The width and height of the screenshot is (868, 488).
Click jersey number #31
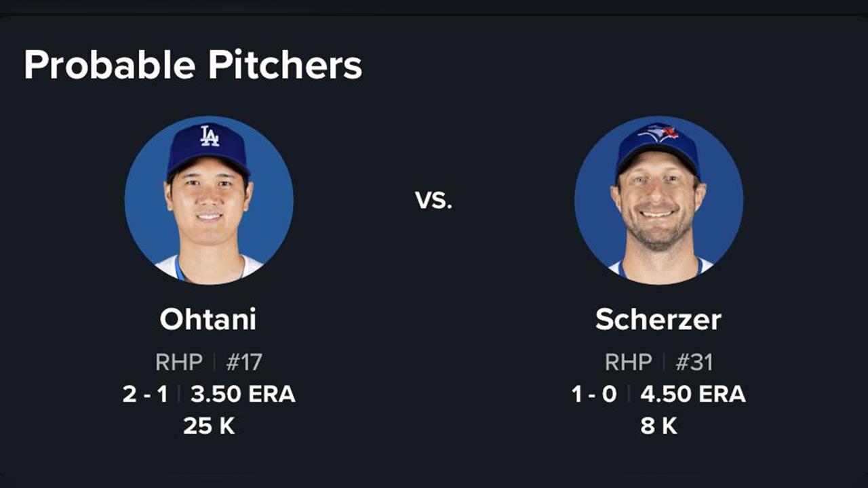pos(694,362)
